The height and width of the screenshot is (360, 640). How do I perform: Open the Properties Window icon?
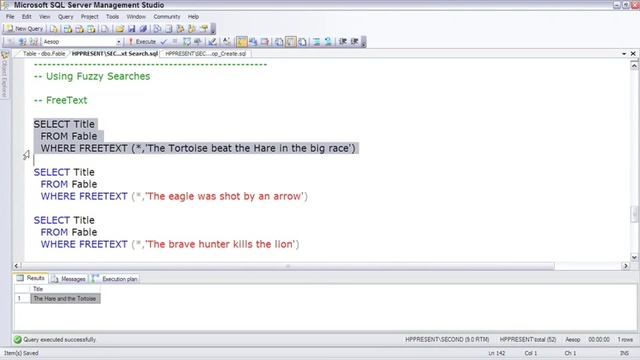point(203,29)
